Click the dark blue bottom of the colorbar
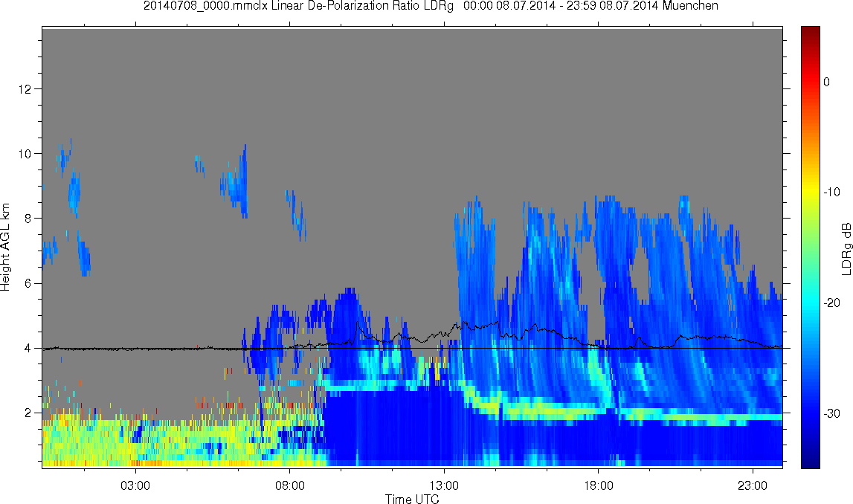The height and width of the screenshot is (504, 853). (810, 462)
